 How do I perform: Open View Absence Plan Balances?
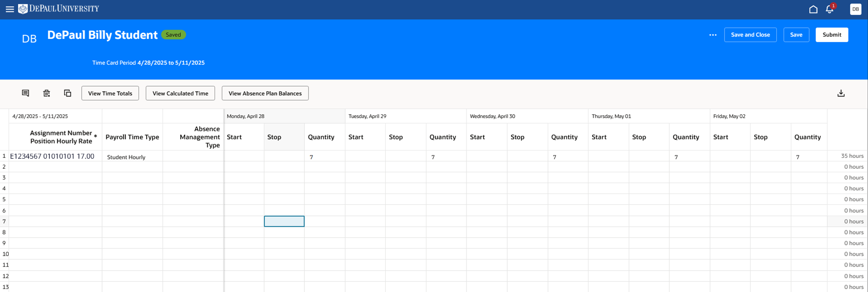tap(265, 93)
